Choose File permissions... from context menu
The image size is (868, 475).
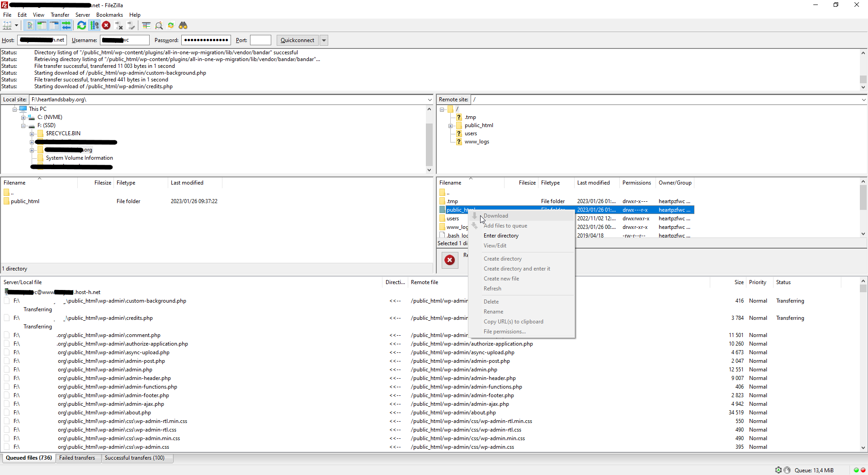tap(522, 332)
